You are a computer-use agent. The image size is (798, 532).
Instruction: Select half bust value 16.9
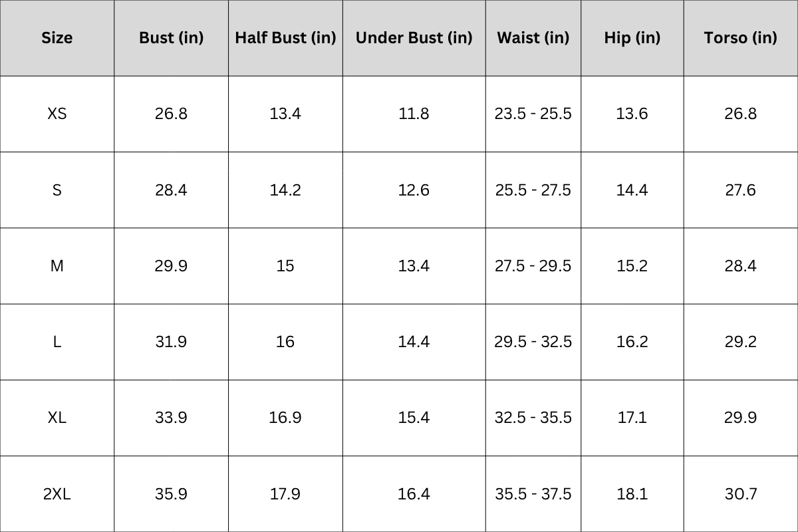click(x=285, y=418)
